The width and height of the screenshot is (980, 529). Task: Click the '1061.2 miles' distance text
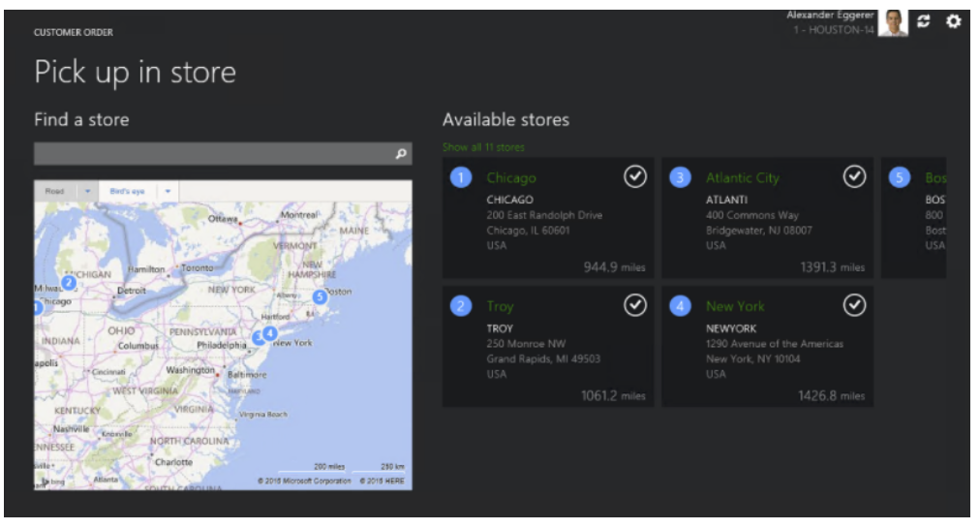pyautogui.click(x=613, y=396)
